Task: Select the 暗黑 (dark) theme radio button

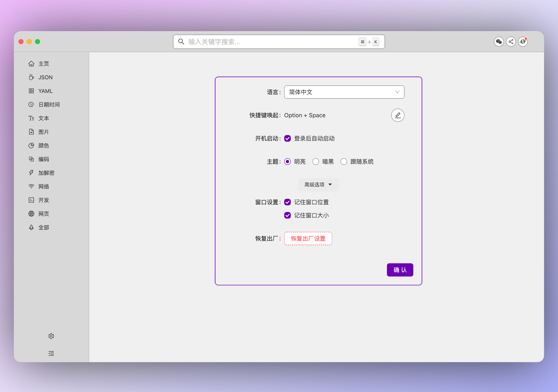Action: click(316, 161)
